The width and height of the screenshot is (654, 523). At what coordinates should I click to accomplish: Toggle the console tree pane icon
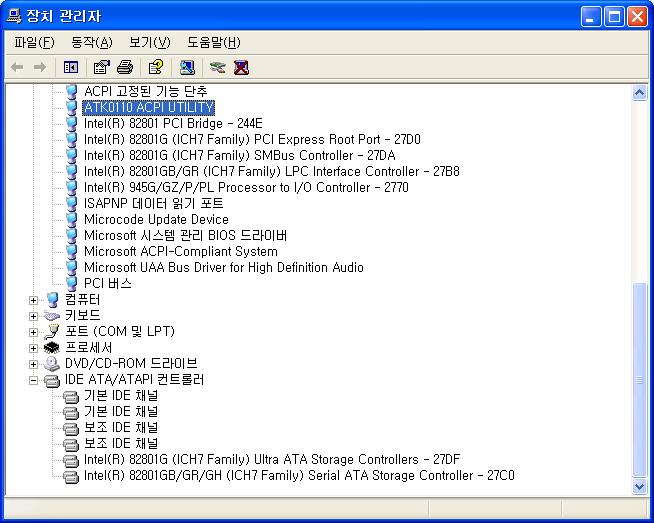(70, 67)
